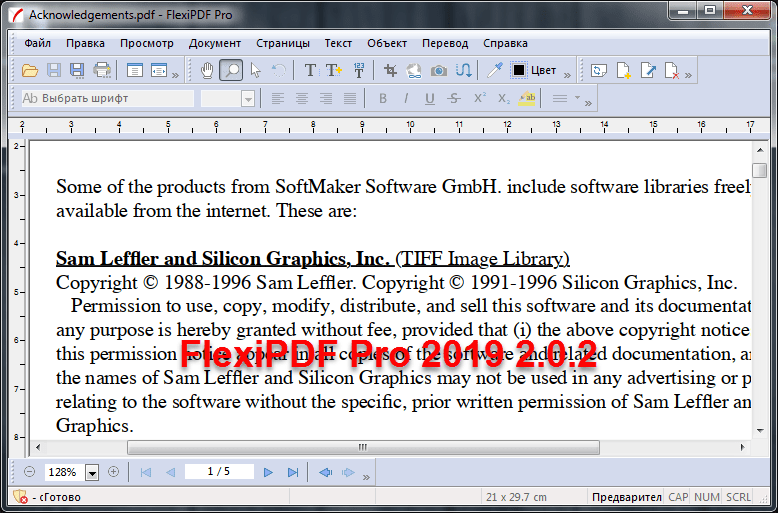Viewport: 778px width, 513px height.
Task: Expand the navigation toolbar overflow chevron
Action: click(x=366, y=477)
